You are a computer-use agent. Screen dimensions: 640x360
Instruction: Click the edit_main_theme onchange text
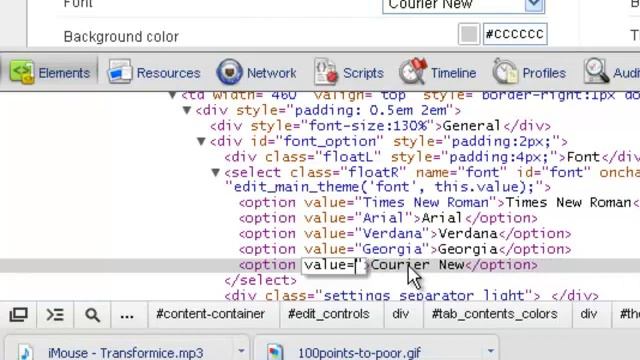[388, 187]
